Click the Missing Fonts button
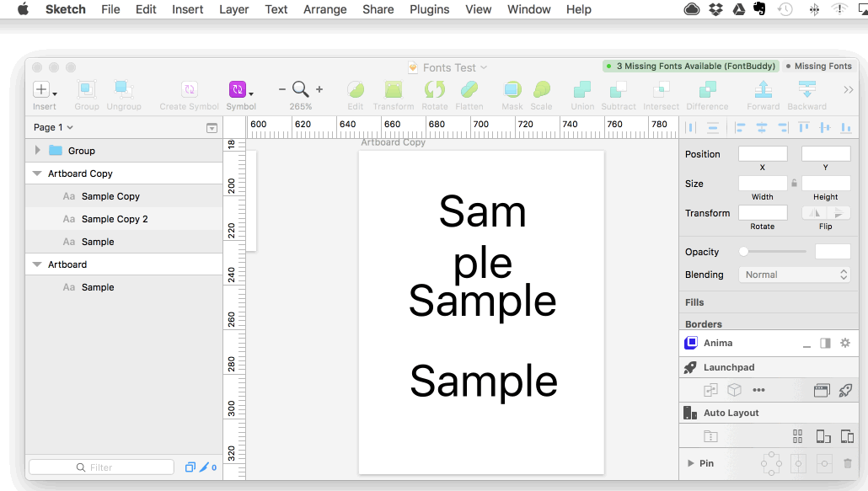The image size is (868, 491). click(x=818, y=66)
